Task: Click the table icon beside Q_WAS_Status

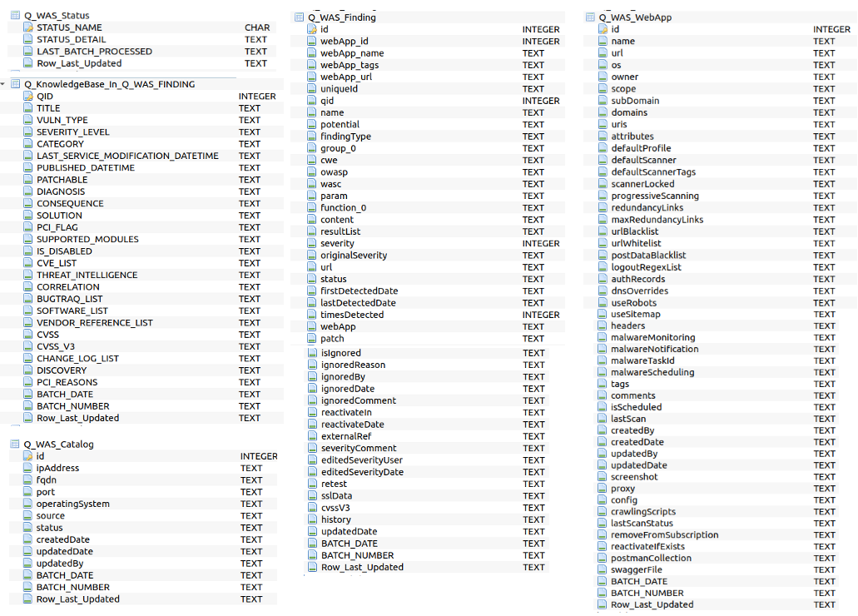Action: [15, 15]
